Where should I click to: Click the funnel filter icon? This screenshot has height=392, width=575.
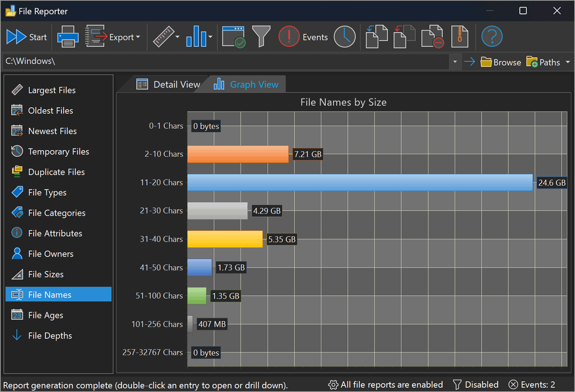(x=261, y=37)
